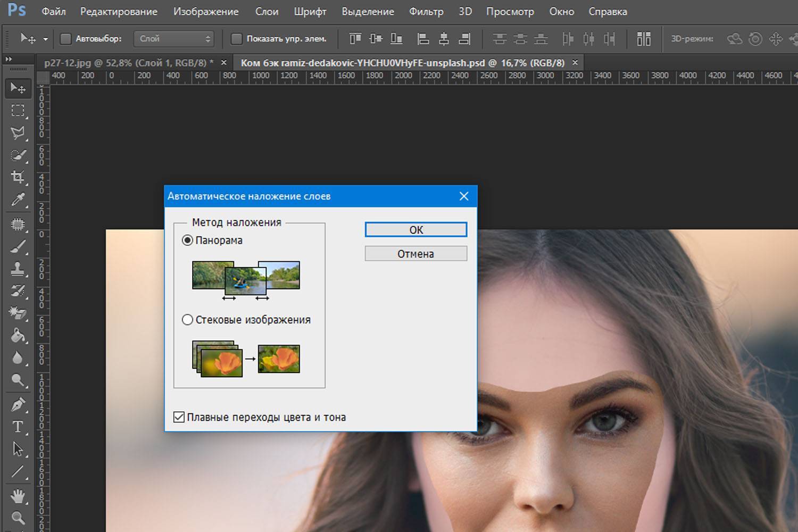The width and height of the screenshot is (798, 532).
Task: Select the Панорама blend method
Action: [x=187, y=240]
